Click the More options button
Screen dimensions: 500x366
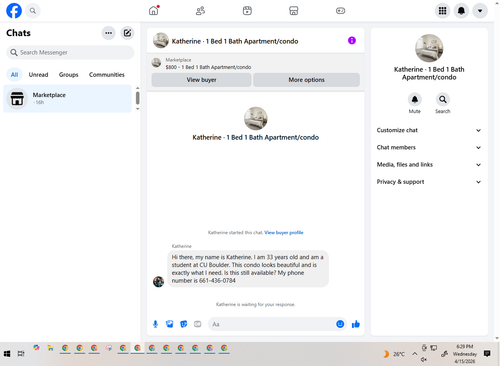pos(306,80)
